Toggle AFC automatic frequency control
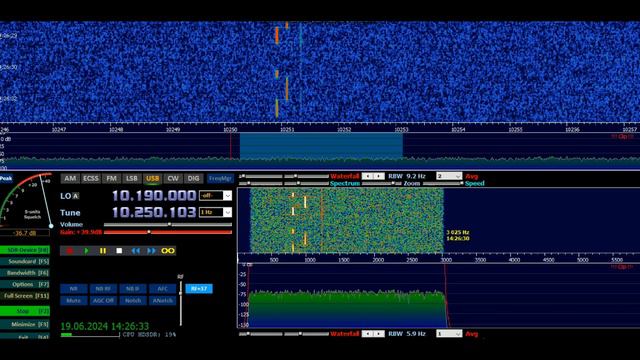Screen dimensions: 640x360 162,289
